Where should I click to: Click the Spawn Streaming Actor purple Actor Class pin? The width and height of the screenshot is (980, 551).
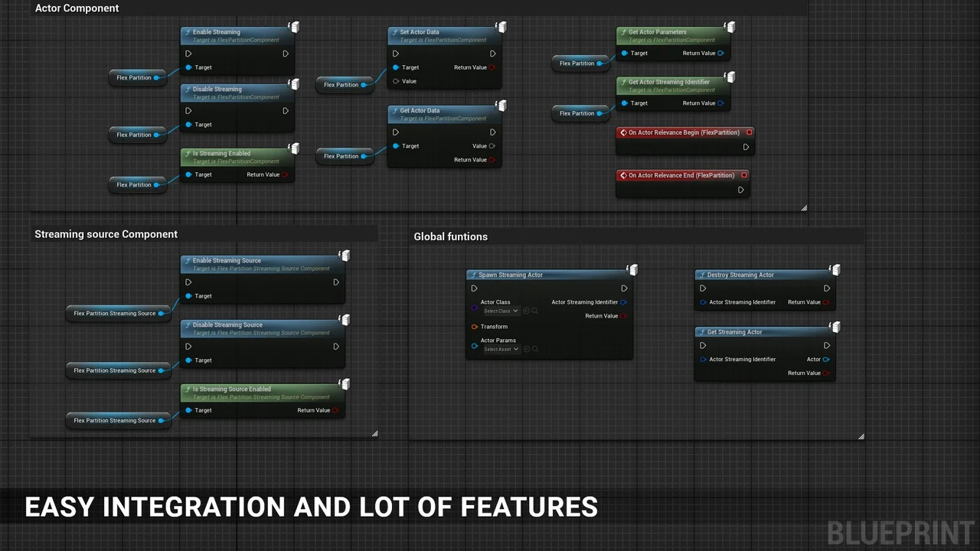pos(475,307)
